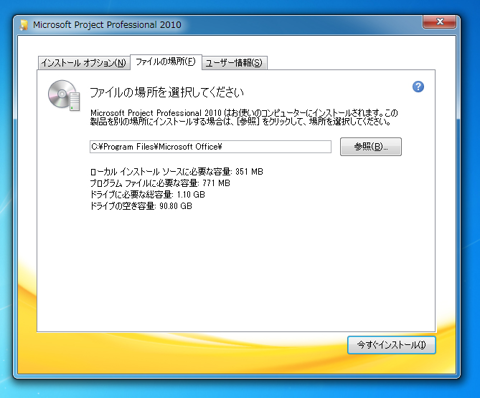Click the total required 1.10 GB line
This screenshot has height=398, width=480.
148,194
